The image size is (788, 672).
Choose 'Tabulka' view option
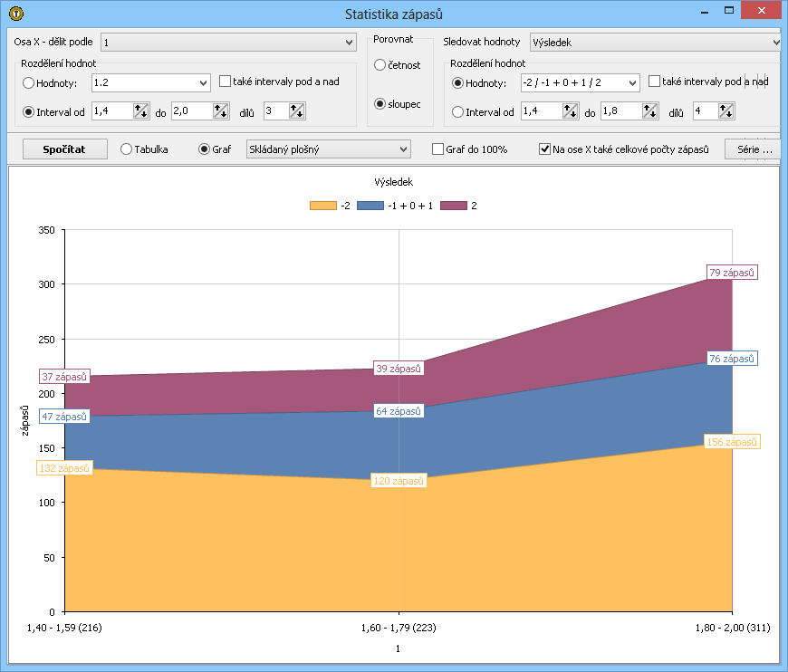click(126, 149)
